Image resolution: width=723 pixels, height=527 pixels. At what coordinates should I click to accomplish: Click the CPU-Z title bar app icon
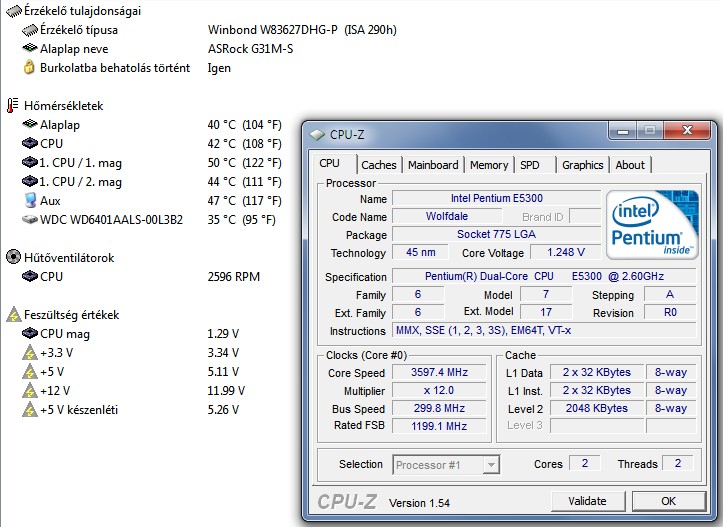click(317, 135)
